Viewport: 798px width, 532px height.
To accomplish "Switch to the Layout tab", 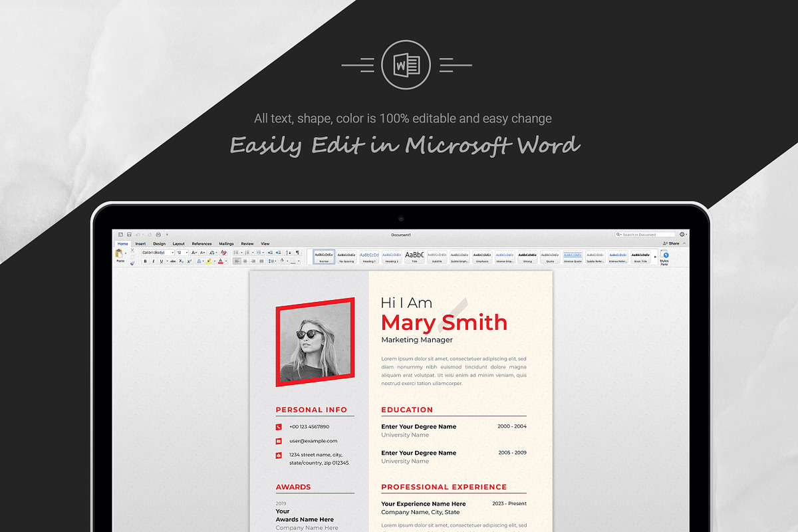I will [179, 243].
